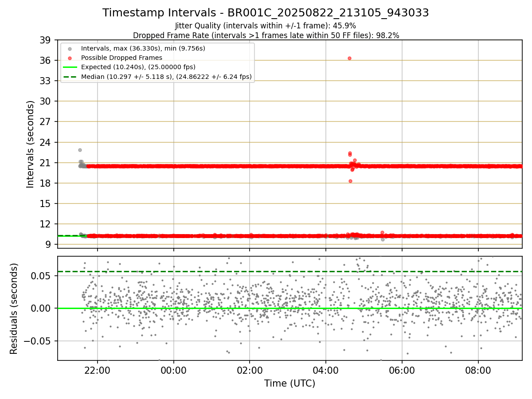Click the red outlier point near 36 seconds
Viewport: 532px width, 399px height.
tap(349, 58)
